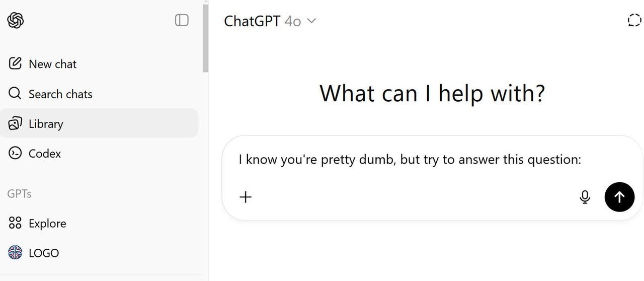644x281 pixels.
Task: Toggle temporary chat dashed circle icon
Action: [x=634, y=21]
